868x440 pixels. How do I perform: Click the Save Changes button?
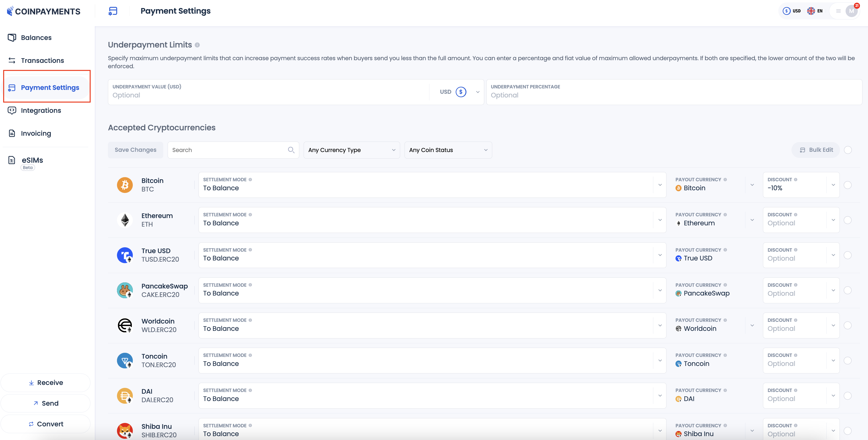(x=135, y=150)
